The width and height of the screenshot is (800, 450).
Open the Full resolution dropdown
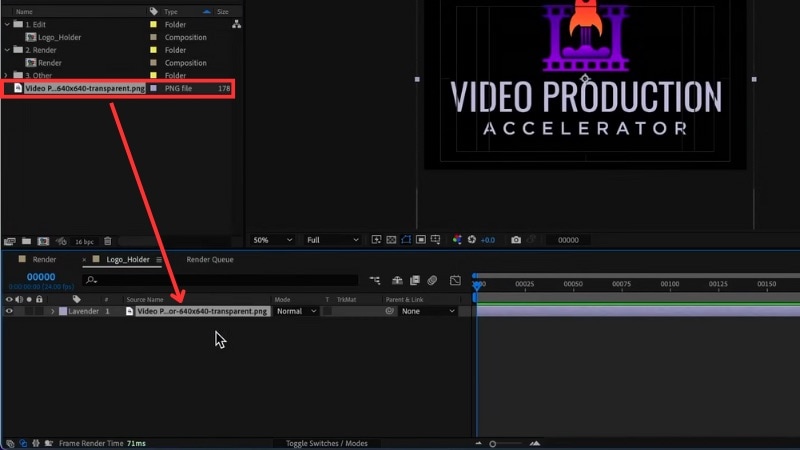point(333,240)
